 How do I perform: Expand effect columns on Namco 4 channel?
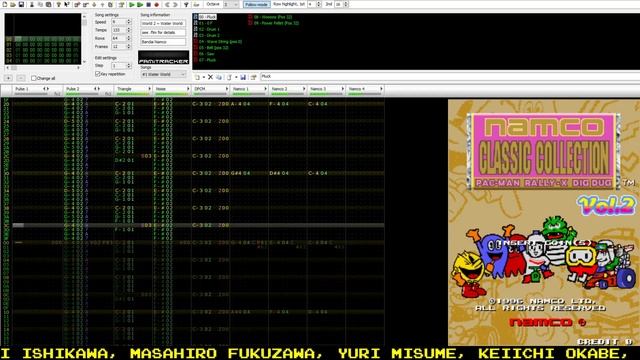coord(381,89)
